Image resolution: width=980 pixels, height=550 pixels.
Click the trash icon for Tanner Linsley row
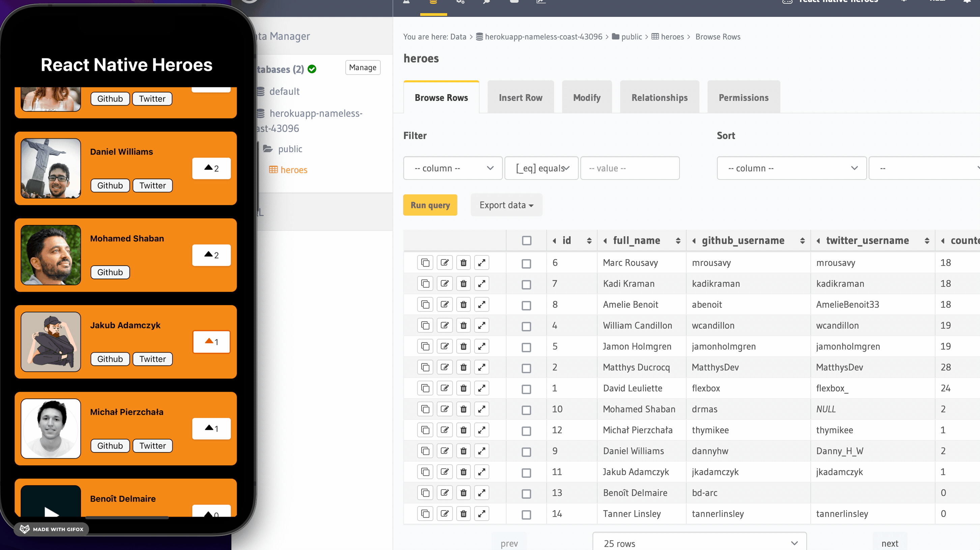tap(463, 514)
